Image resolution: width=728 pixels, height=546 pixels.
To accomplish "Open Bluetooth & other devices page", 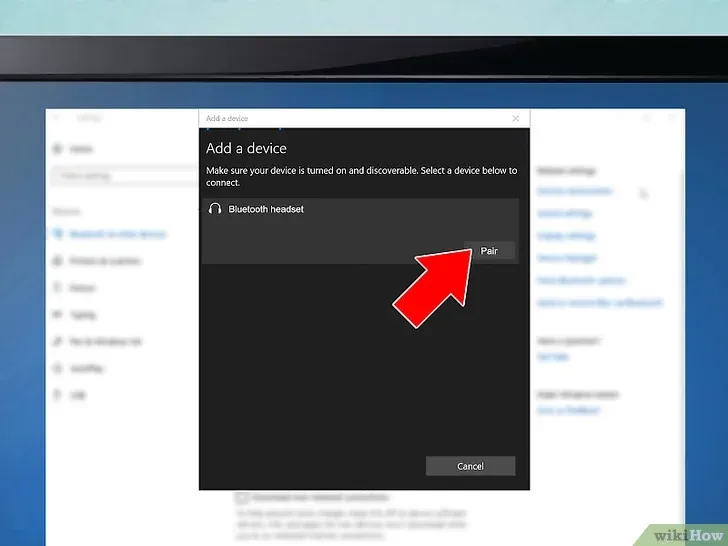I will (118, 234).
